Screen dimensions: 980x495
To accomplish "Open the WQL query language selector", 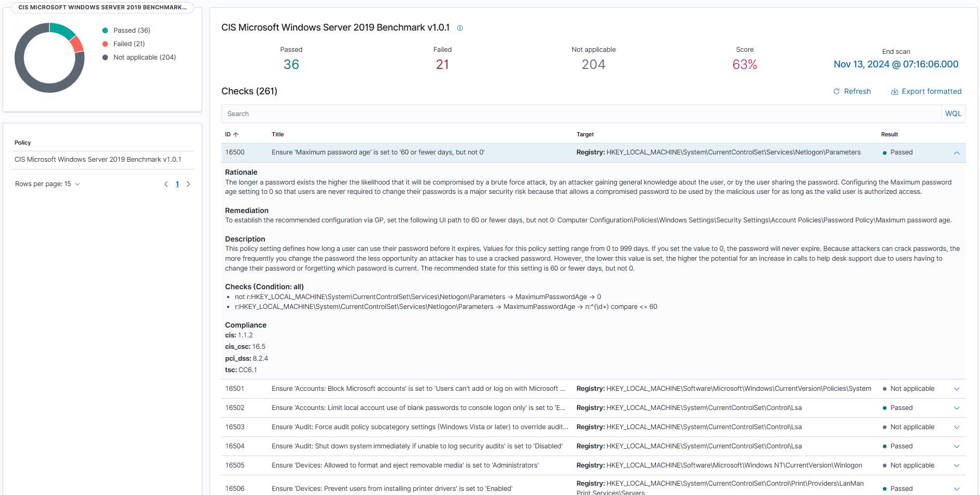I will point(953,114).
